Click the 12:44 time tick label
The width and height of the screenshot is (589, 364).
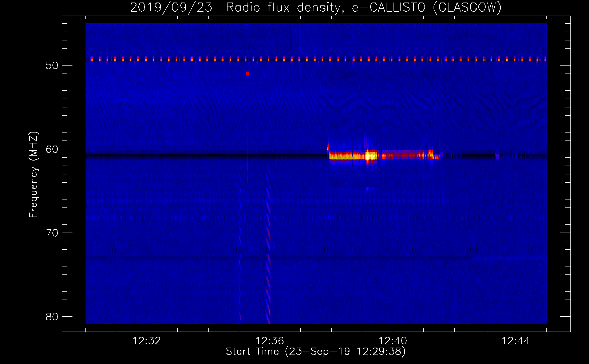click(x=516, y=341)
